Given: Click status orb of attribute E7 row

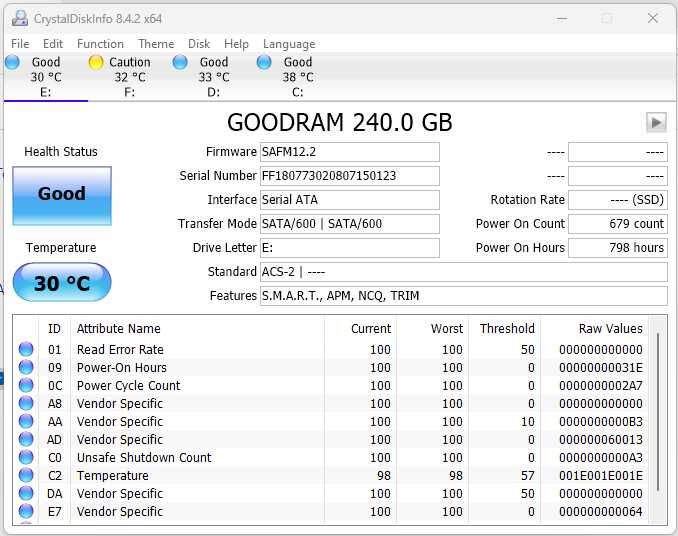Looking at the screenshot, I should (26, 511).
